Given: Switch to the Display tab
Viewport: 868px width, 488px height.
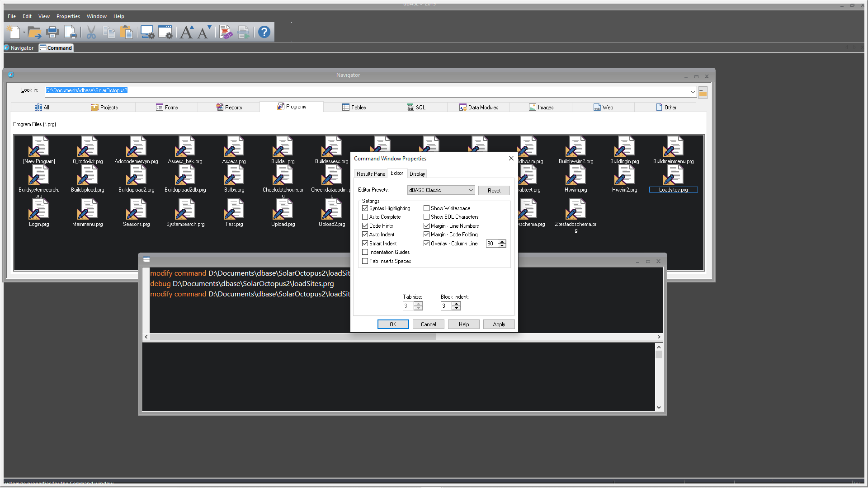Looking at the screenshot, I should 417,174.
